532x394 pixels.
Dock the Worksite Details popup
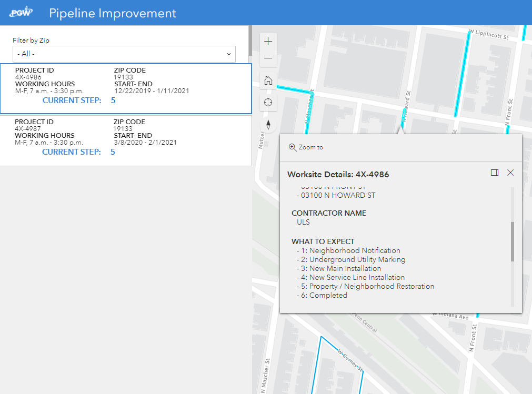494,173
